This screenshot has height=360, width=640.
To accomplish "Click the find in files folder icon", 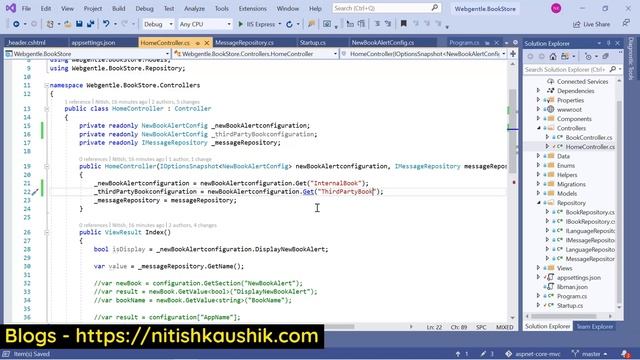I will [311, 24].
